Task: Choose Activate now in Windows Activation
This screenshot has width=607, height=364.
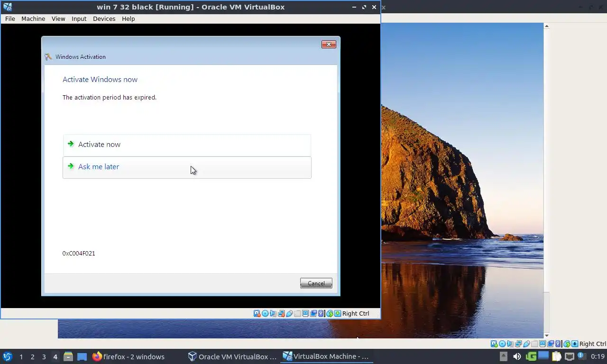Action: (x=187, y=145)
